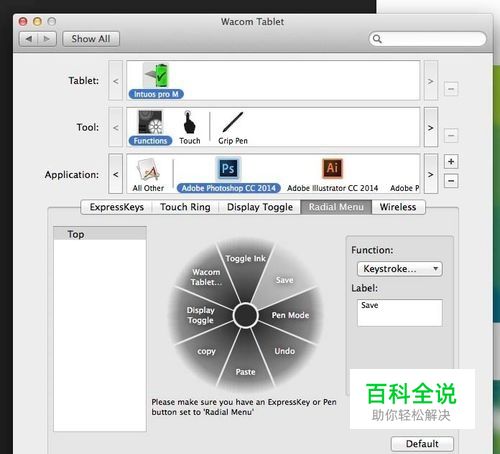The image size is (500, 454).
Task: Click the red close window button
Action: pos(23,22)
